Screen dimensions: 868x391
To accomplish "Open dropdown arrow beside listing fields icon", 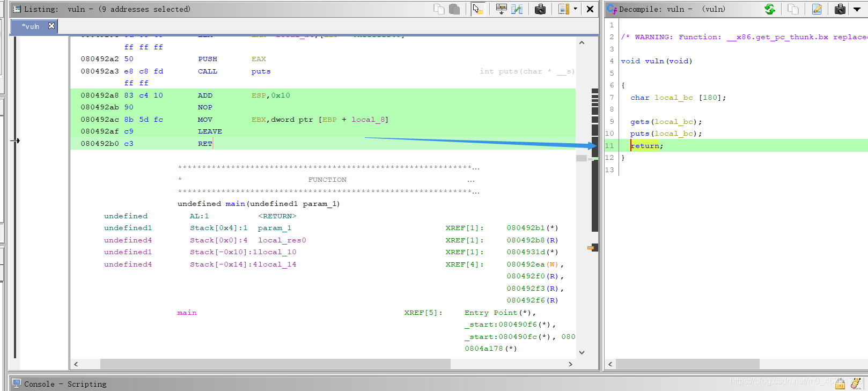I will [x=576, y=9].
